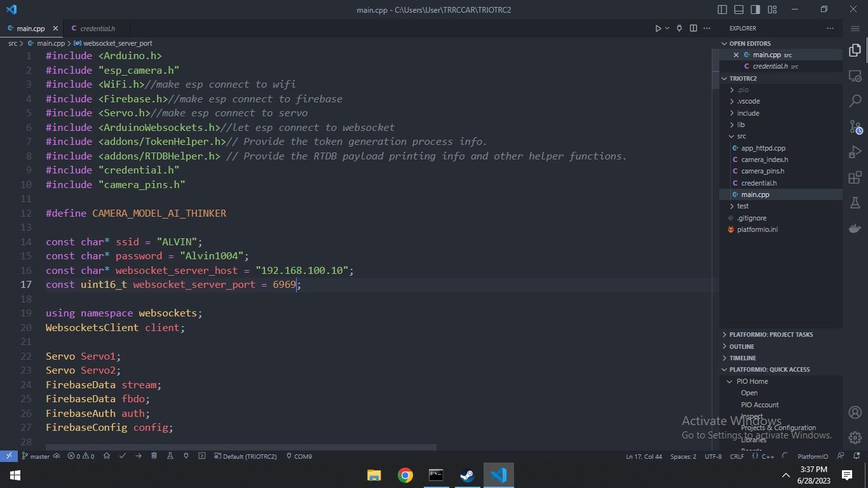Expand the OUTLINE section
The height and width of the screenshot is (488, 868).
pos(742,346)
